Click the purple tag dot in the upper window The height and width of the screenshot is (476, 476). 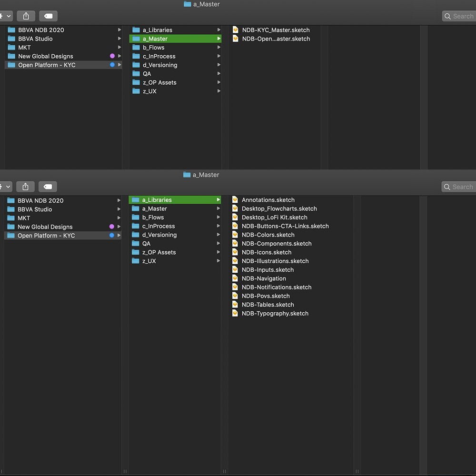(x=112, y=56)
